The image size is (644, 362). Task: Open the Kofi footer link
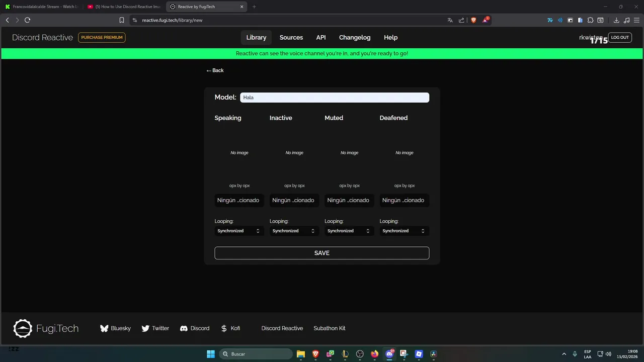tap(230, 328)
